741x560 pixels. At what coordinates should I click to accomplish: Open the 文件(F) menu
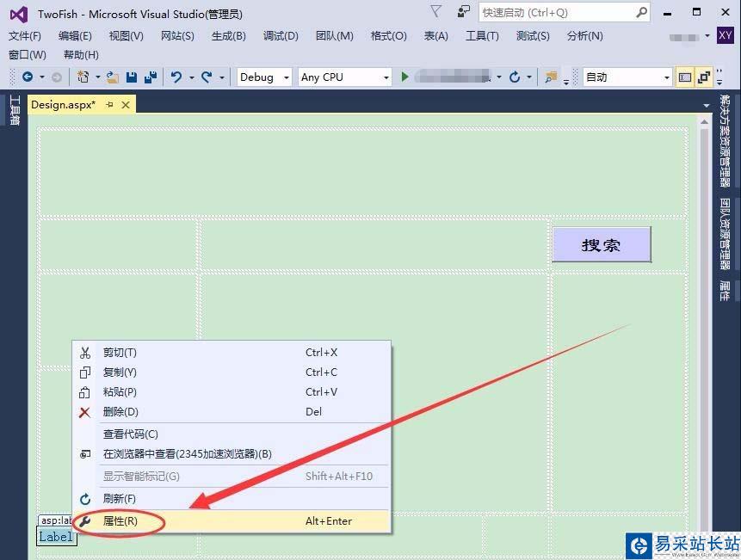[25, 36]
